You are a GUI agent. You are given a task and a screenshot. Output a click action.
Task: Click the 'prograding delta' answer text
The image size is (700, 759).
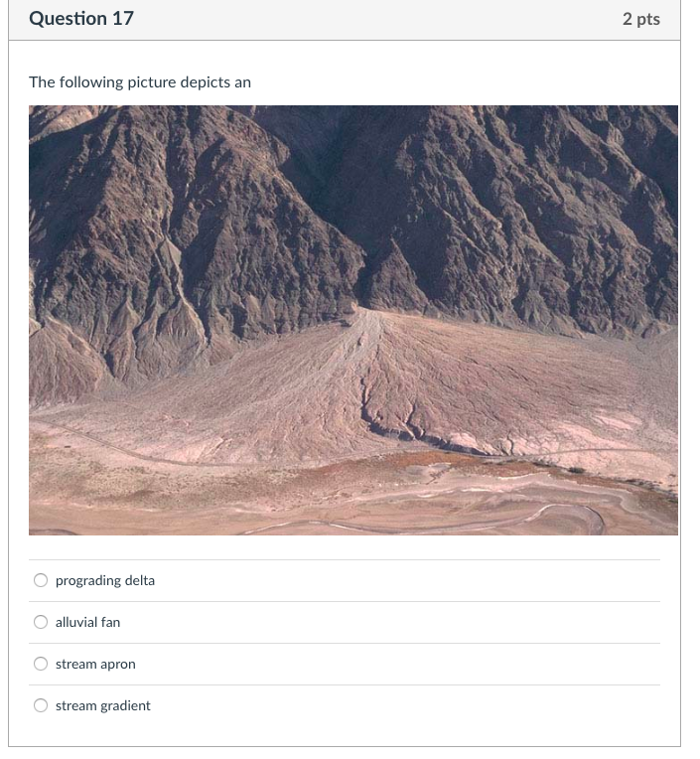click(105, 580)
